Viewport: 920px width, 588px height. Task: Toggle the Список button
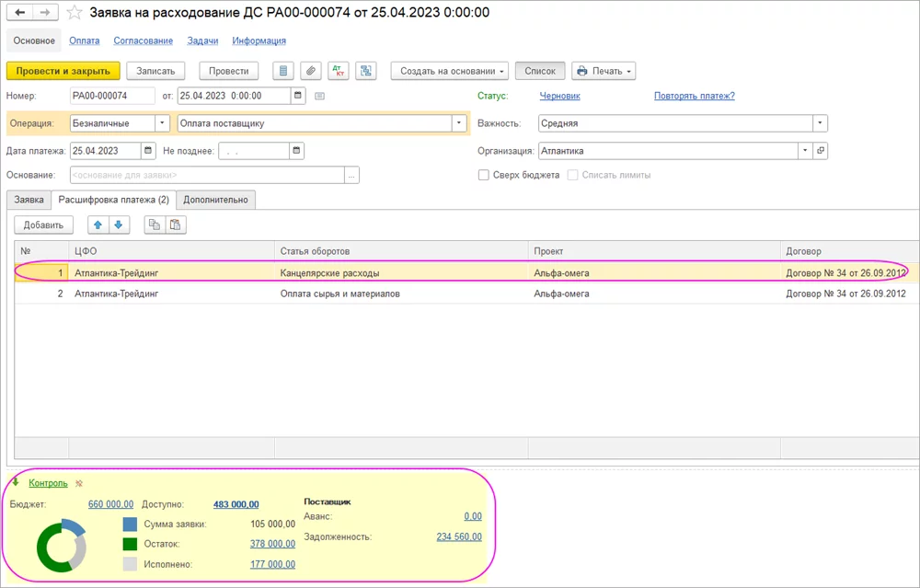(x=540, y=71)
